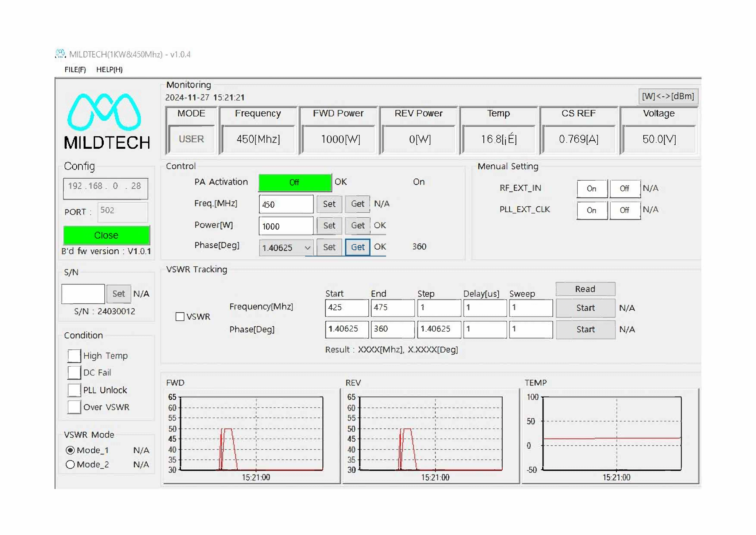The image size is (756, 535).
Task: Click Get button for Freq.[MHz]
Action: (358, 204)
